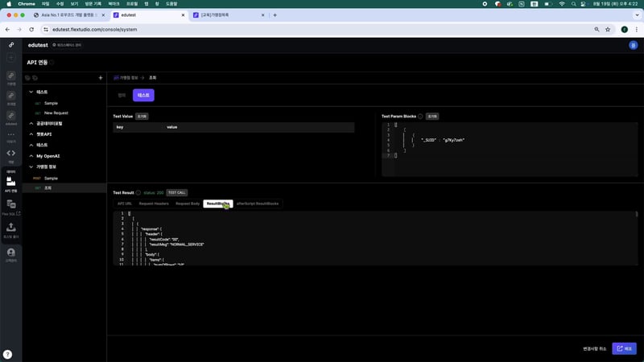
Task: Select the New Request tree item
Action: 56,113
